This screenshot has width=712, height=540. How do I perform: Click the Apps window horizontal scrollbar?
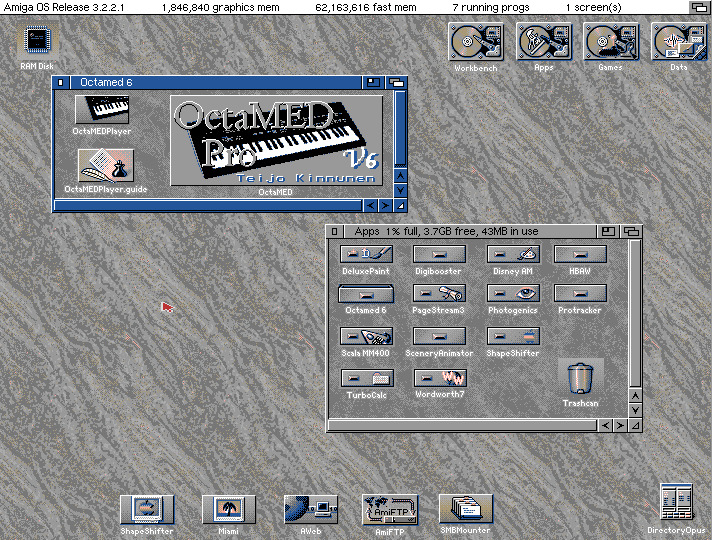(x=462, y=426)
